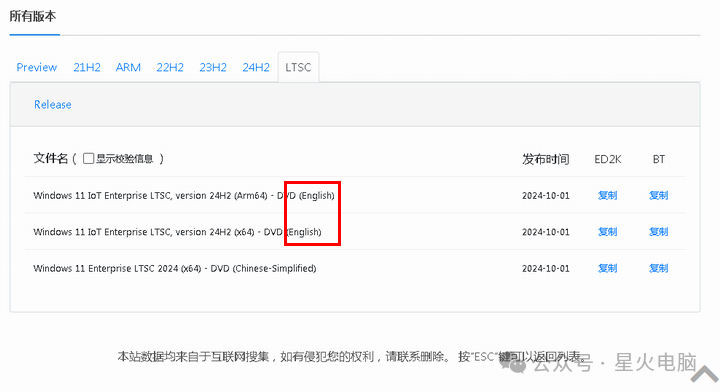Enable the 显示校验信息 checkbox
720x392 pixels.
88,158
